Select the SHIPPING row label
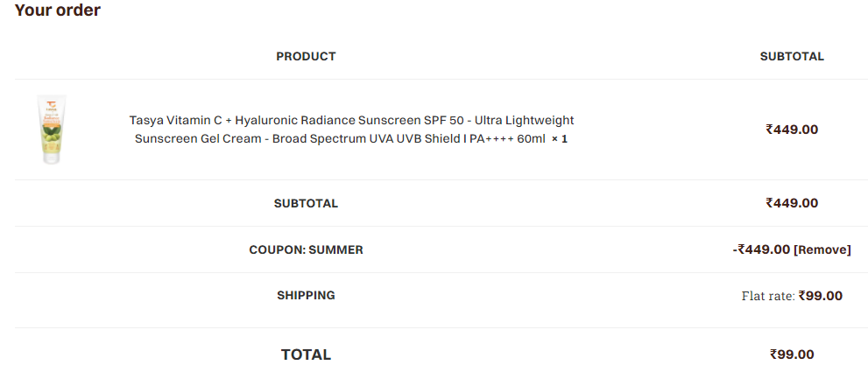Screen dimensions: 868x386 [307, 295]
